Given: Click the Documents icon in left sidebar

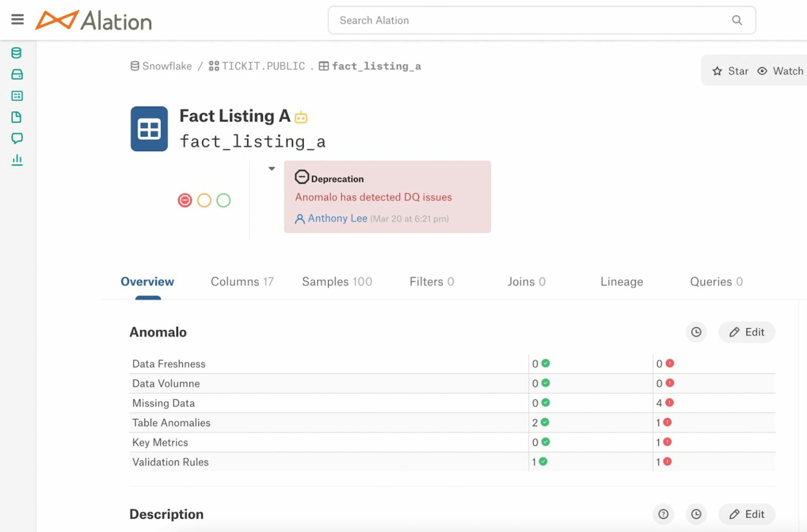Looking at the screenshot, I should pos(16,117).
